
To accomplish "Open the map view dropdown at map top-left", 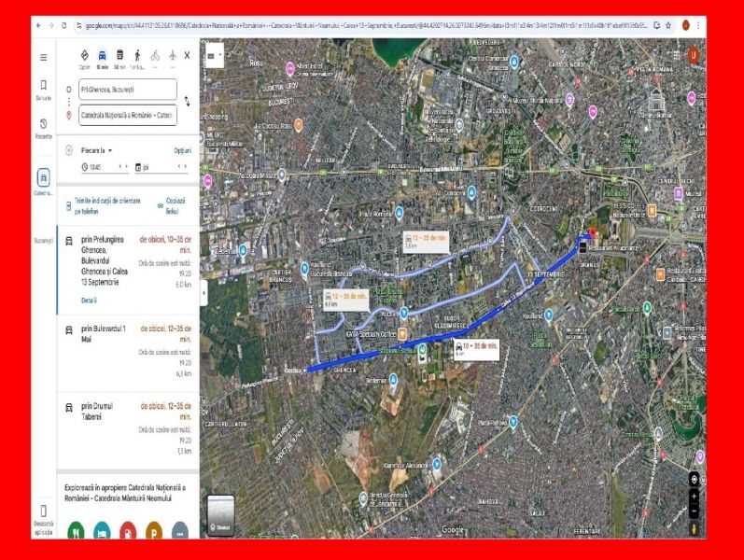I will [x=215, y=55].
